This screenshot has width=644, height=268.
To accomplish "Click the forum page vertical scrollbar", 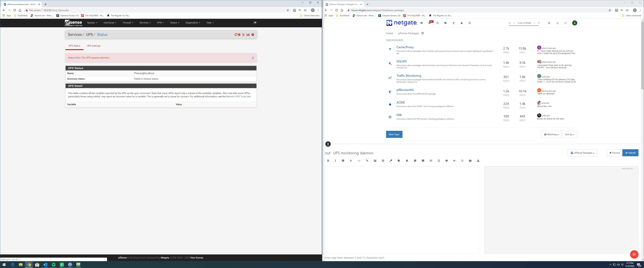I will click(x=642, y=55).
